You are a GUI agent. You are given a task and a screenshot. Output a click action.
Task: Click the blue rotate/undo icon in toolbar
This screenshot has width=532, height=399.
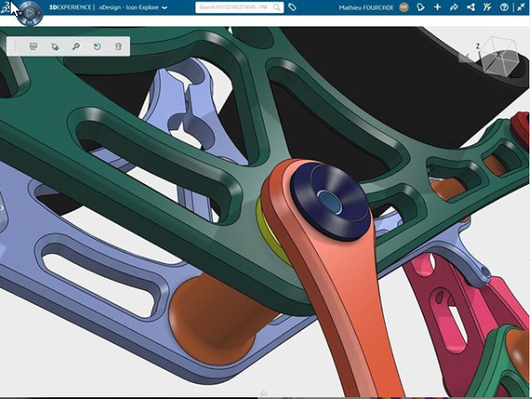97,46
